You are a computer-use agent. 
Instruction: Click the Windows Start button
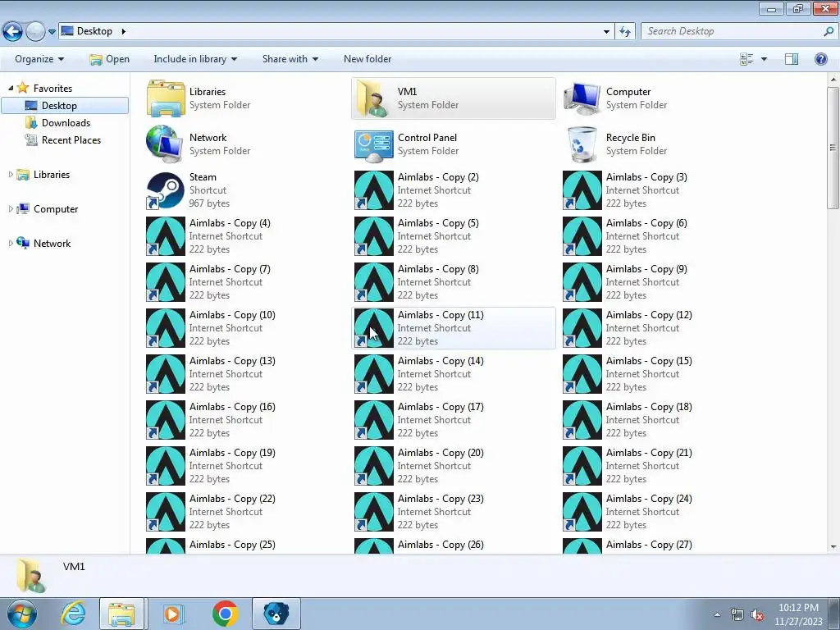(x=22, y=614)
